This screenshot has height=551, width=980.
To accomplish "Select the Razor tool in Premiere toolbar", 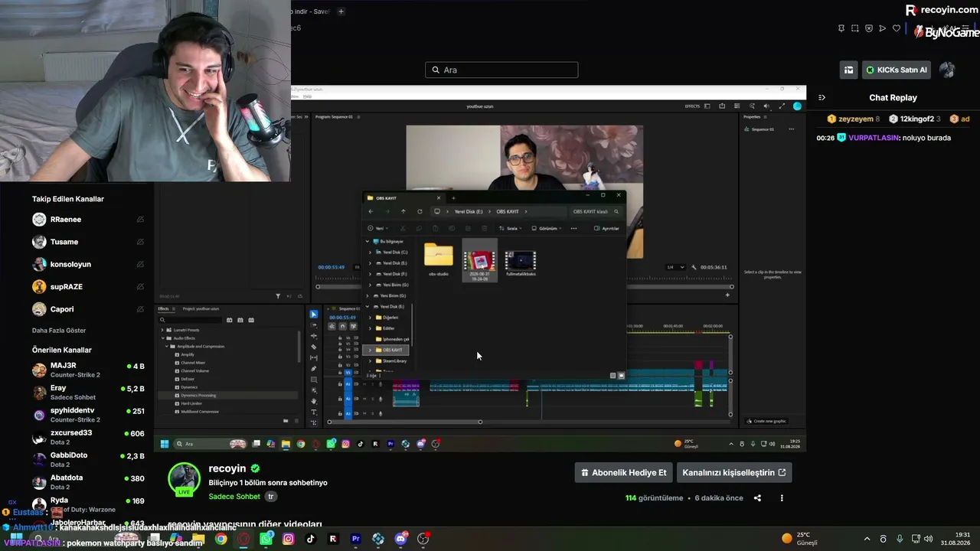I will click(x=313, y=347).
